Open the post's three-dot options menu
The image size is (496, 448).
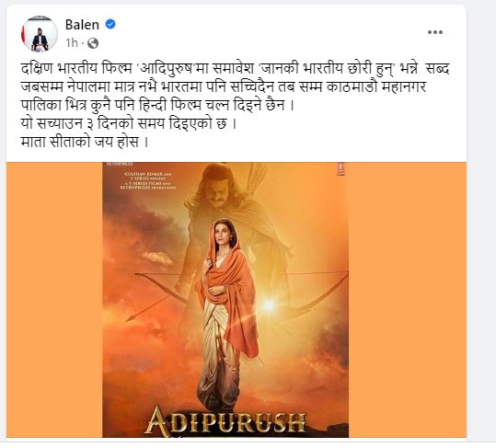pos(435,32)
